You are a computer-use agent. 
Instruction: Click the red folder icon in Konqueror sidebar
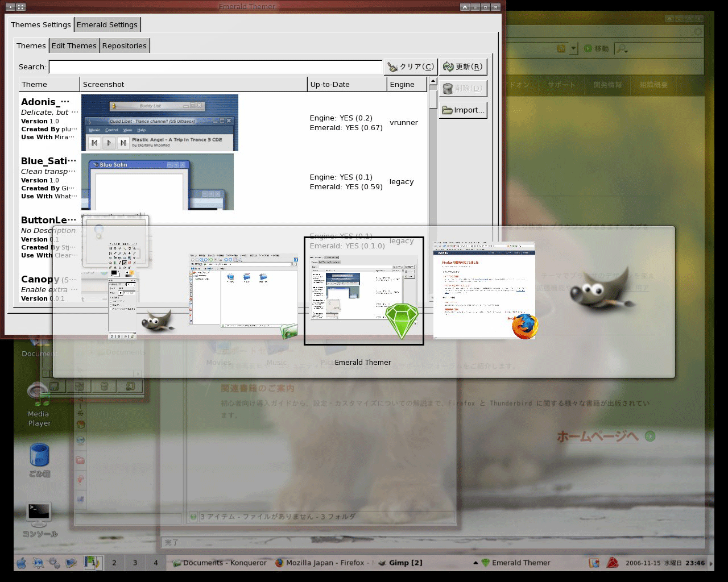point(81,460)
